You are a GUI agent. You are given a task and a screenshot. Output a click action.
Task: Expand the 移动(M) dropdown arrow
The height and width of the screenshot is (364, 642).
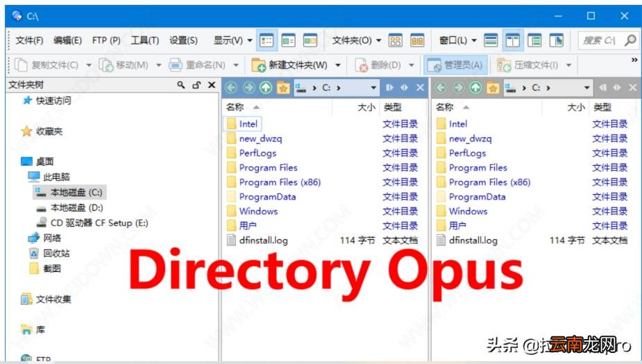coord(158,64)
